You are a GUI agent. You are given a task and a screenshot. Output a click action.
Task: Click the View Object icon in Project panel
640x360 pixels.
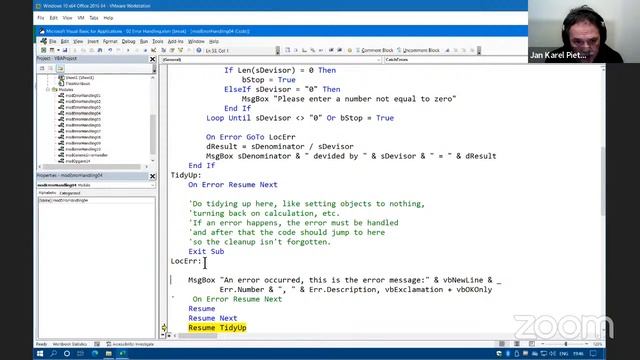pyautogui.click(x=51, y=69)
